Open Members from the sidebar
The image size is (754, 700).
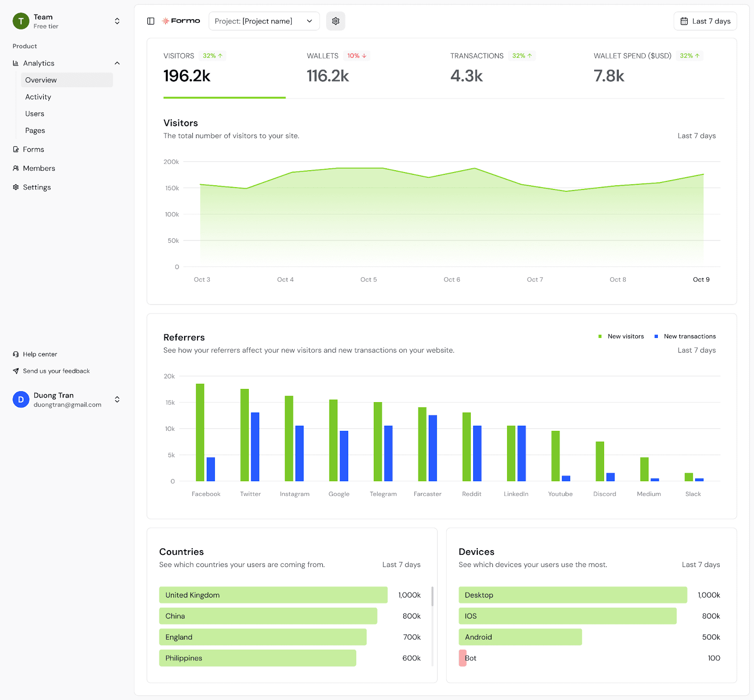point(39,168)
